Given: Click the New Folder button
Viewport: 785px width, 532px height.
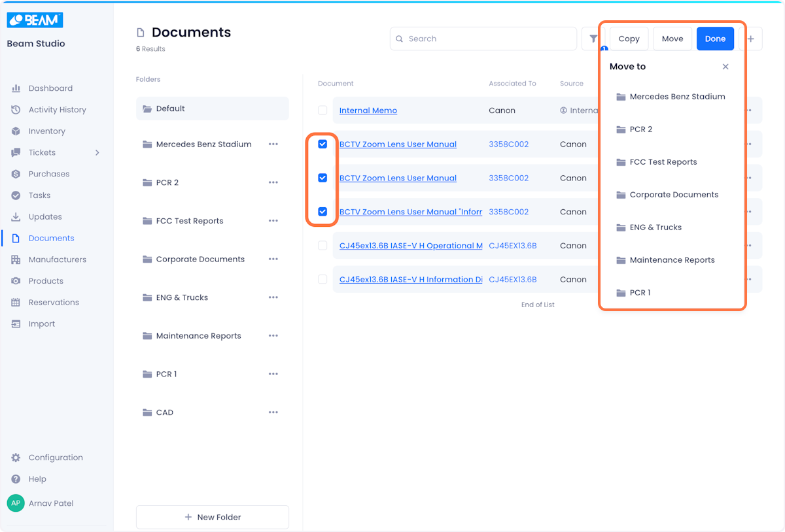Looking at the screenshot, I should pos(212,517).
